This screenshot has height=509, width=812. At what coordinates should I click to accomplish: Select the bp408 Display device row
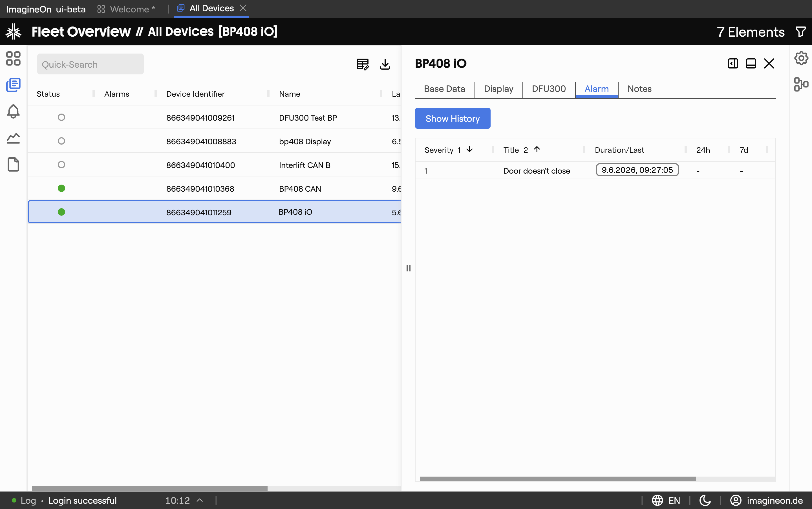tap(214, 141)
